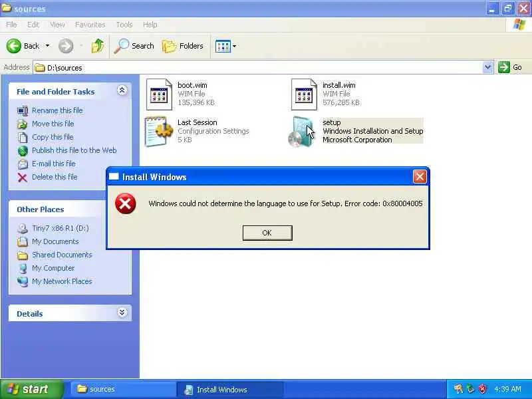
Task: Click the Tiny7 x86 R1 drive icon
Action: (23, 228)
